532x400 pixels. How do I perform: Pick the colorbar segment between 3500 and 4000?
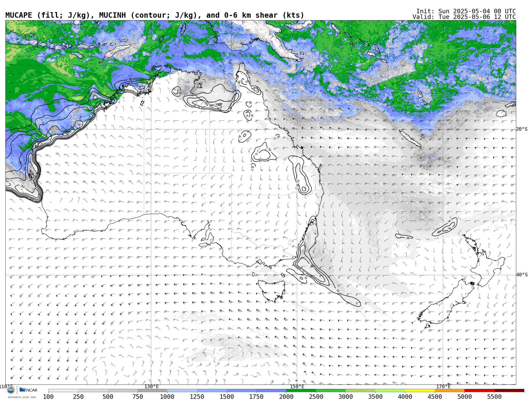(x=390, y=391)
